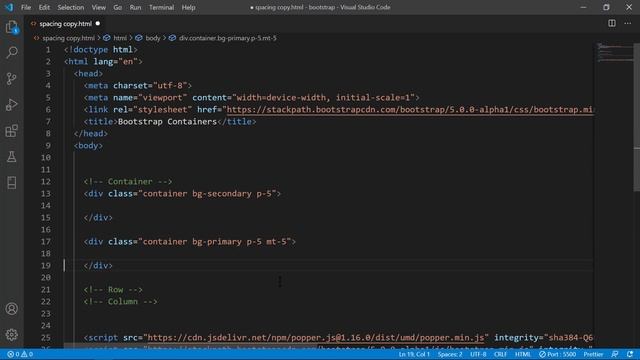Change language mode HTML in status bar
The height and width of the screenshot is (360, 640).
pos(522,354)
